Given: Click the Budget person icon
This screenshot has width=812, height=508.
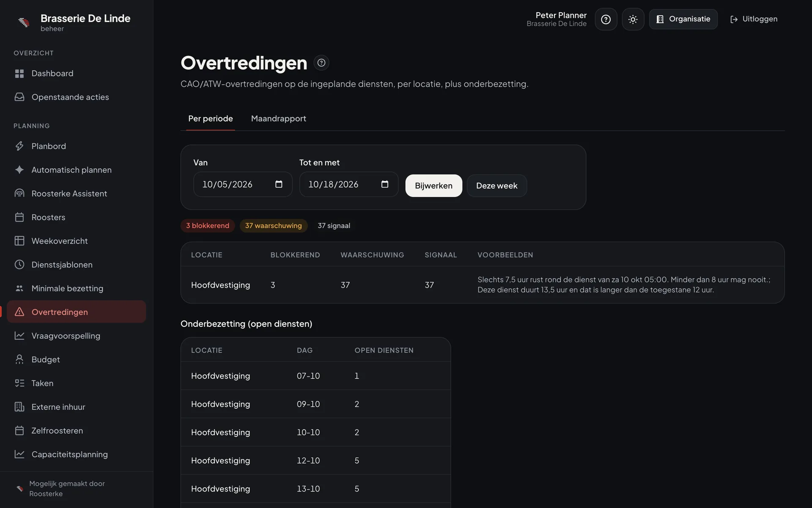Looking at the screenshot, I should [x=19, y=360].
